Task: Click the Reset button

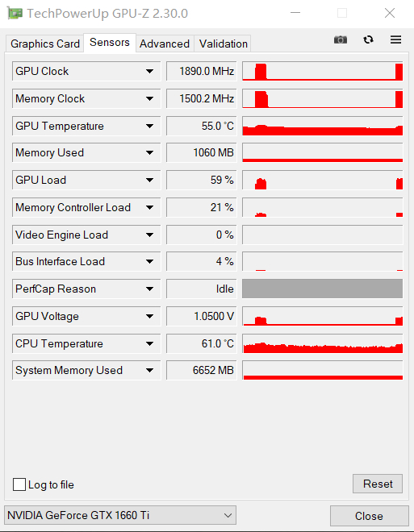Action: pyautogui.click(x=378, y=484)
